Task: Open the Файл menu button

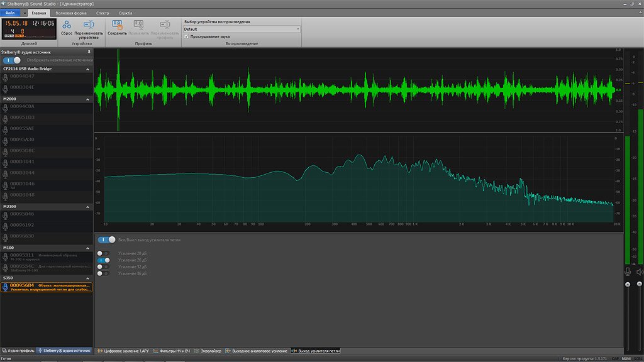Action: pyautogui.click(x=11, y=13)
